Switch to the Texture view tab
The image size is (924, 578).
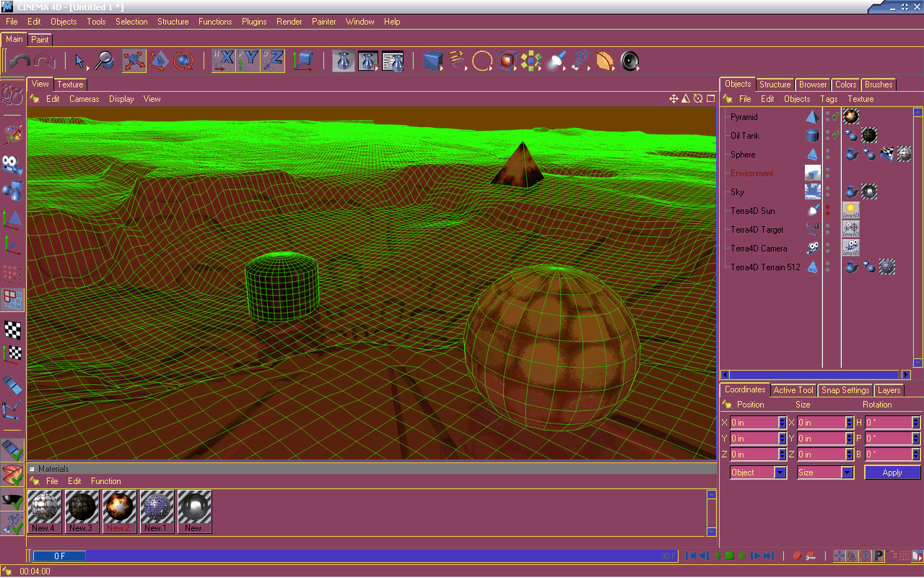coord(70,85)
